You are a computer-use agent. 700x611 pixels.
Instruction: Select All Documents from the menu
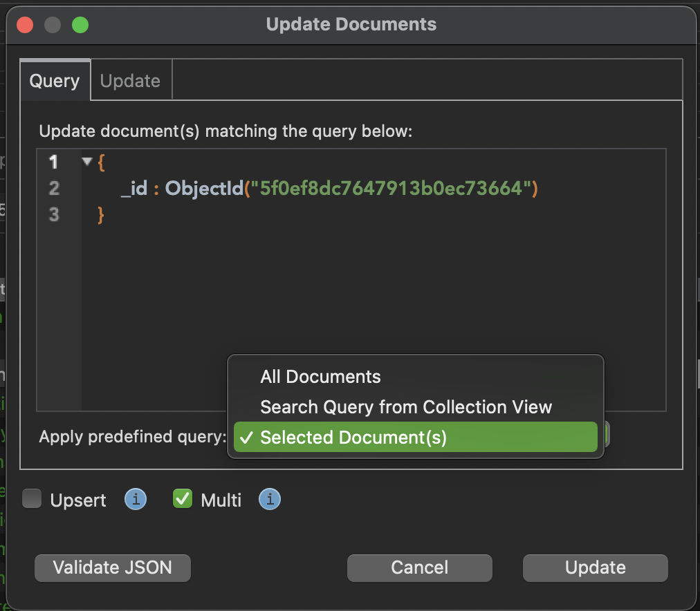(x=320, y=377)
